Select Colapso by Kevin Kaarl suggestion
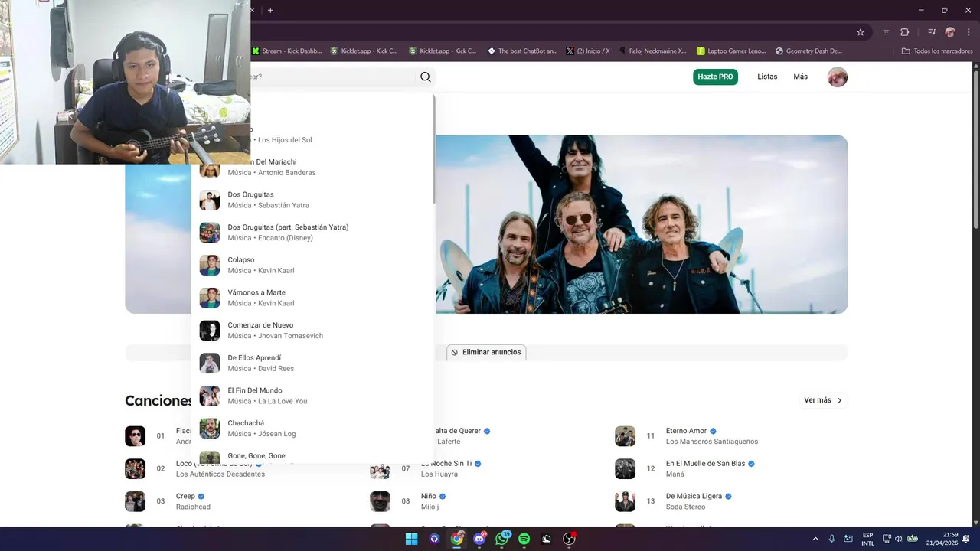The height and width of the screenshot is (551, 980). coord(312,265)
